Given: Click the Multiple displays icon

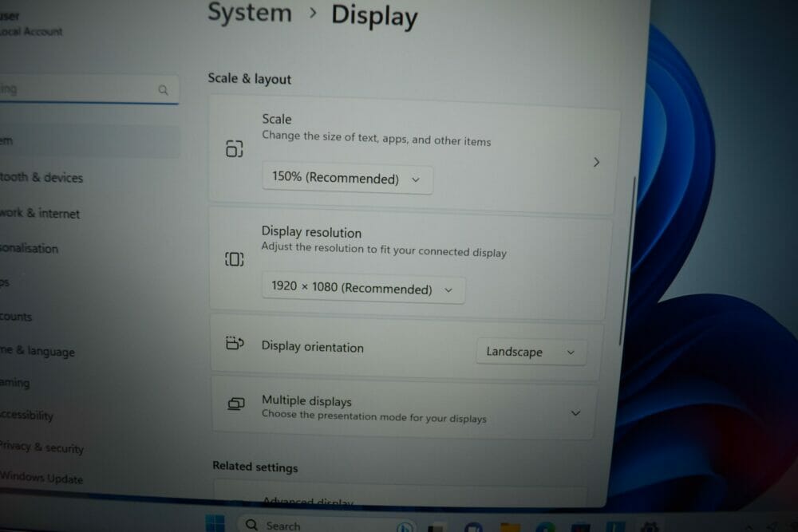Looking at the screenshot, I should pyautogui.click(x=235, y=404).
